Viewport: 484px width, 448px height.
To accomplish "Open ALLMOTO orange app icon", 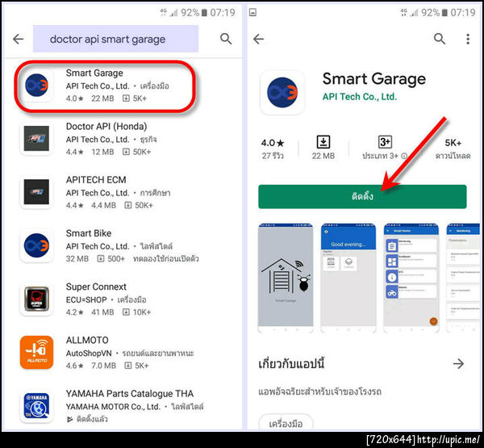I will 36,352.
